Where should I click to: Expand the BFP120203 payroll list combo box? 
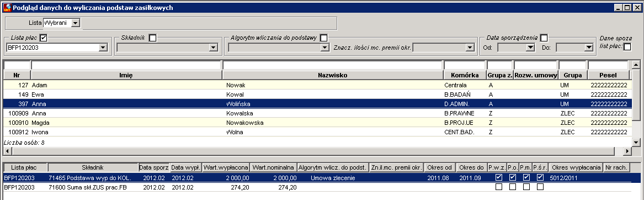click(x=103, y=48)
